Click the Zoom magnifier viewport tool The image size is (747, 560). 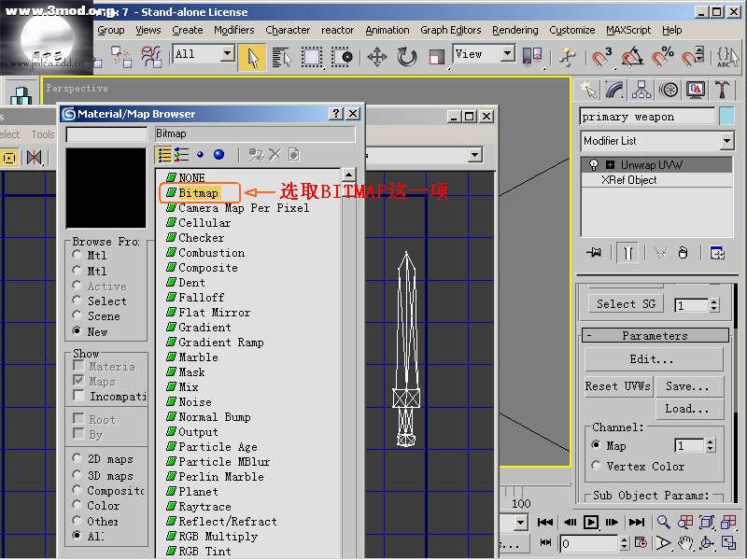[663, 523]
